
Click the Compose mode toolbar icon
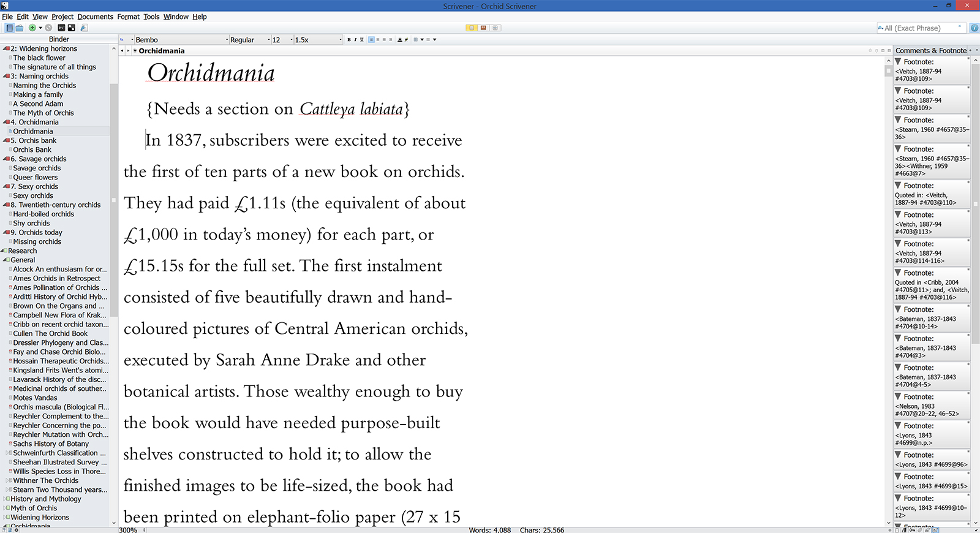pyautogui.click(x=72, y=28)
